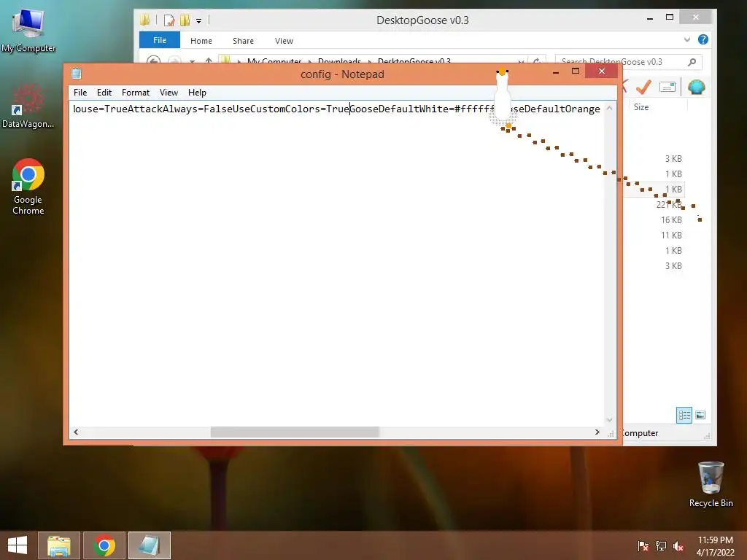Open the network tray icon
The width and height of the screenshot is (747, 560).
click(660, 546)
